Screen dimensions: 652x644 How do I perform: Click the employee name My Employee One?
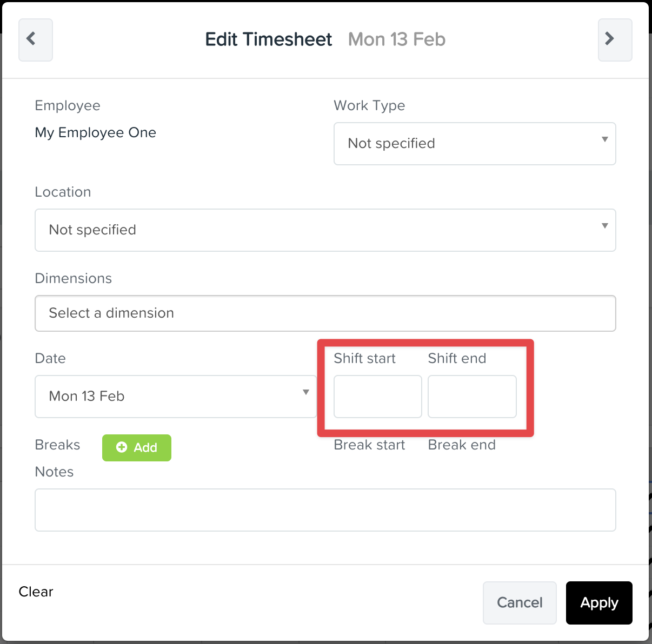pyautogui.click(x=95, y=132)
